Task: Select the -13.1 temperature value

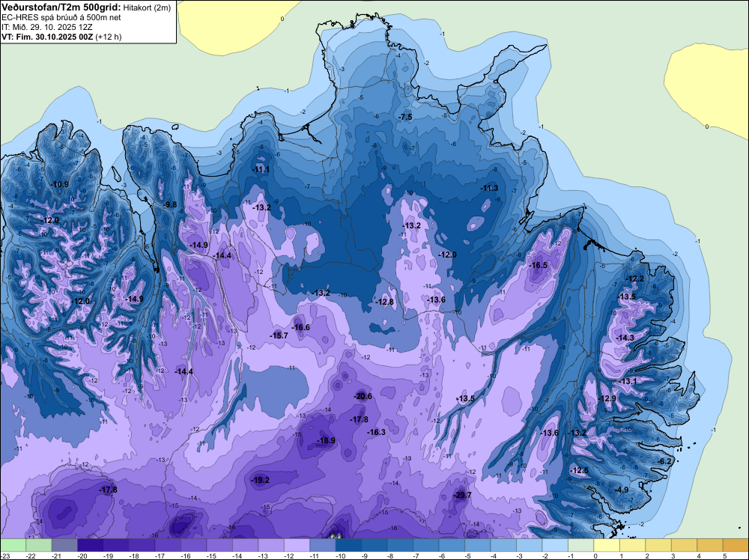Action: (x=628, y=381)
